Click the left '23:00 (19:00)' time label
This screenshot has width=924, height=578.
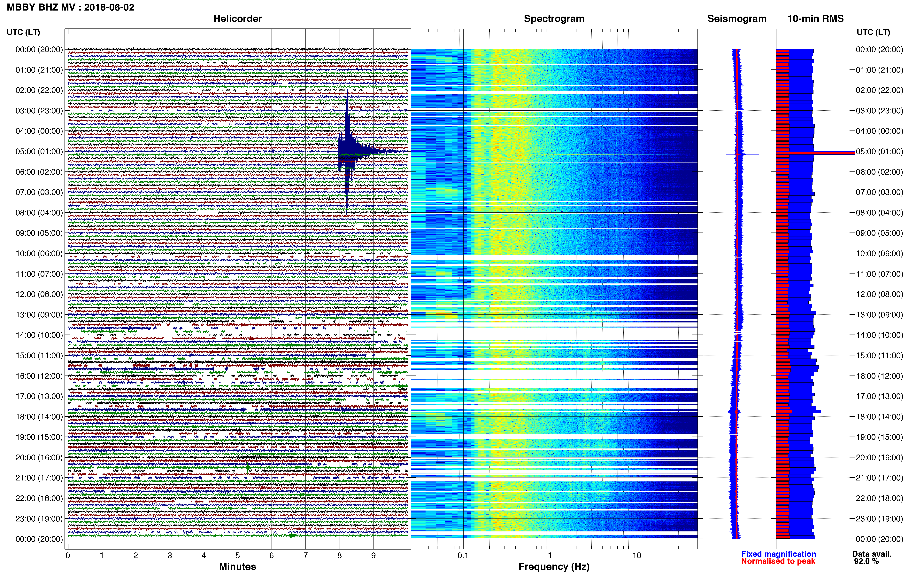[x=39, y=519]
